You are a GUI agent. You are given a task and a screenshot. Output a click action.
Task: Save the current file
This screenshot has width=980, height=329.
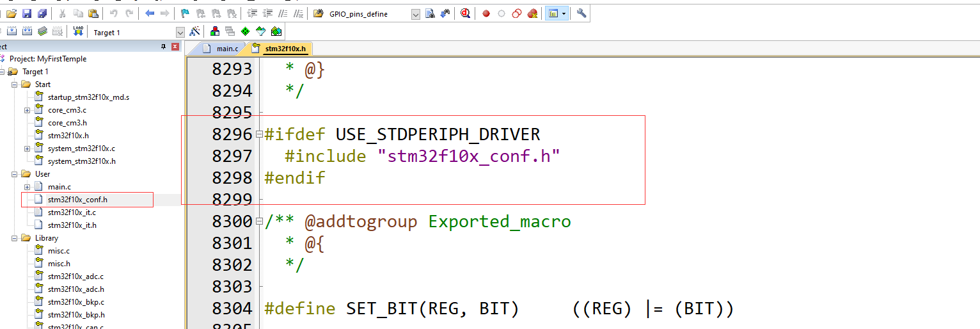point(26,13)
